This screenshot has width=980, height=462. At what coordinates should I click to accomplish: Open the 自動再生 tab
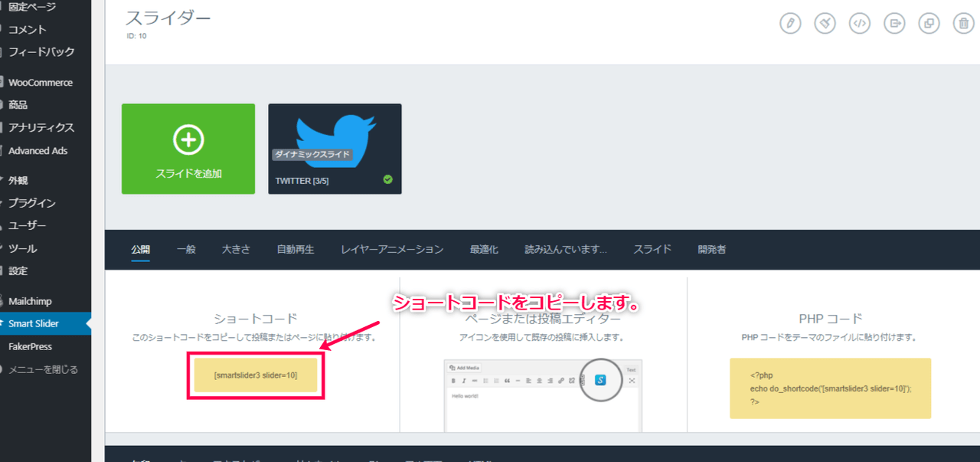296,249
